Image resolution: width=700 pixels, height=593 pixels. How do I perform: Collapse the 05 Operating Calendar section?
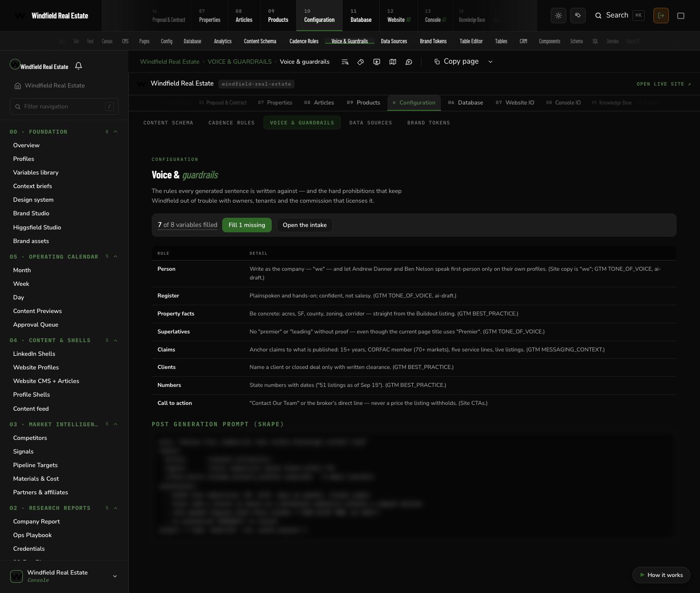(116, 257)
